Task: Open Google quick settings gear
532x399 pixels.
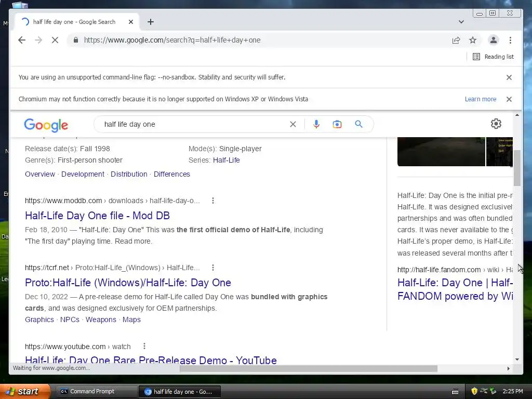Action: coord(496,124)
